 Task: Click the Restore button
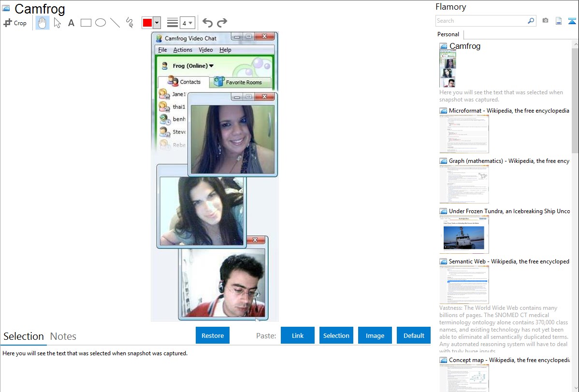[213, 335]
